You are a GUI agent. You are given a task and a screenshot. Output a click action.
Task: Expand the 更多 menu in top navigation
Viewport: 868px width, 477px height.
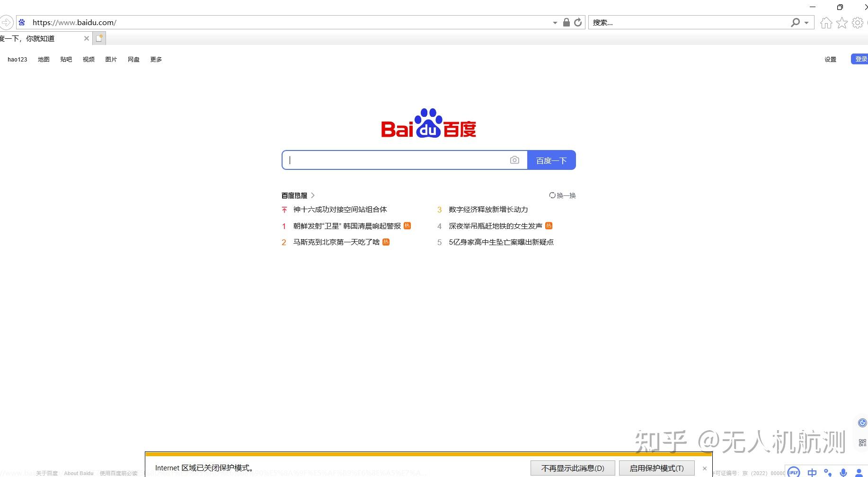[x=156, y=60]
